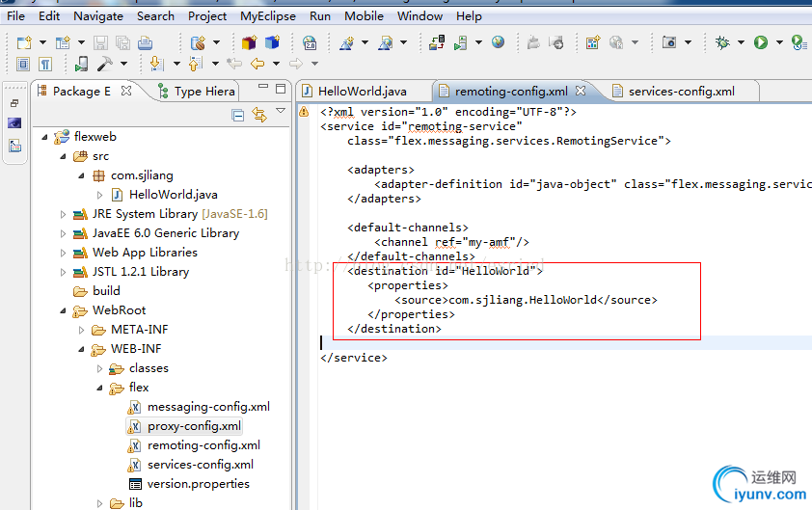
Task: Open the Help menu
Action: (x=469, y=16)
